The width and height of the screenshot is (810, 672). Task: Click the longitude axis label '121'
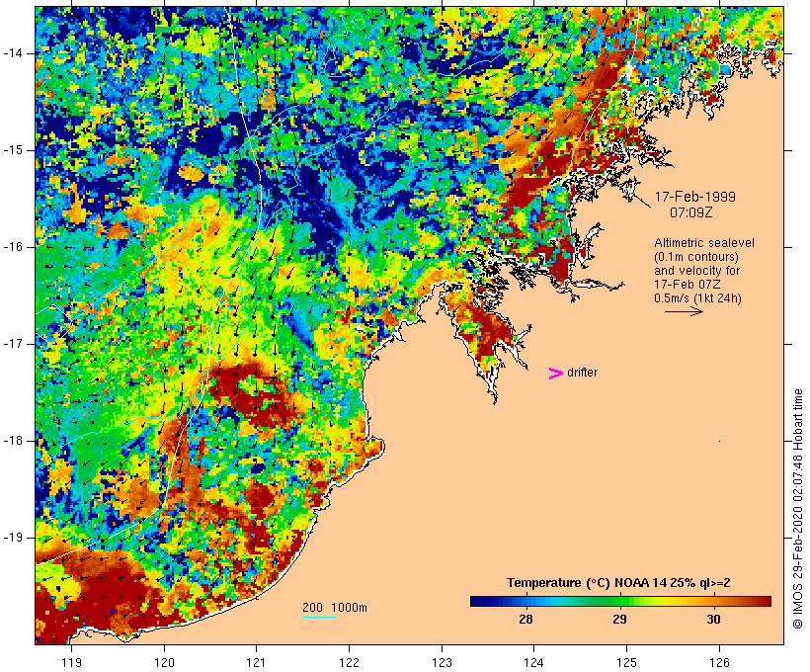(x=256, y=662)
